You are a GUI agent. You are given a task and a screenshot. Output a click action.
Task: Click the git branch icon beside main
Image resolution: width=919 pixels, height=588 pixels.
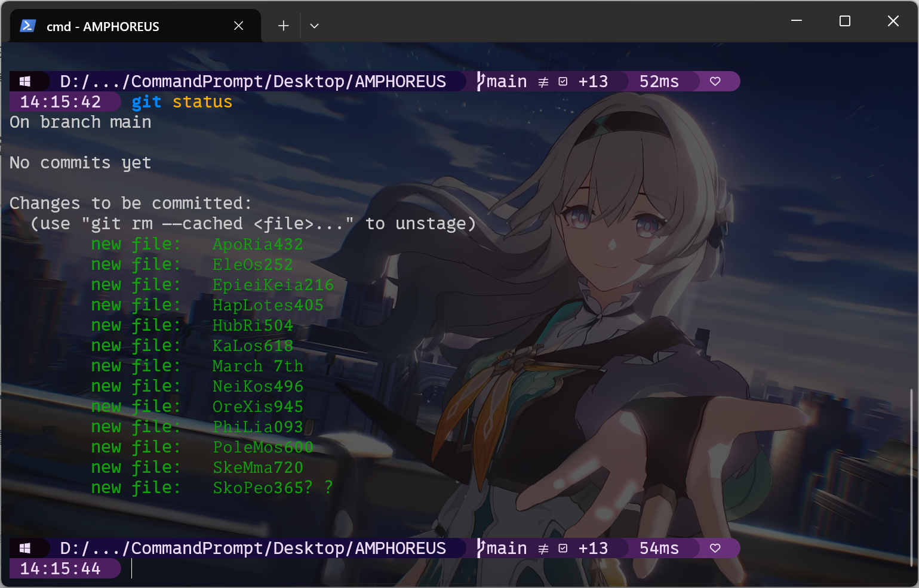[480, 81]
